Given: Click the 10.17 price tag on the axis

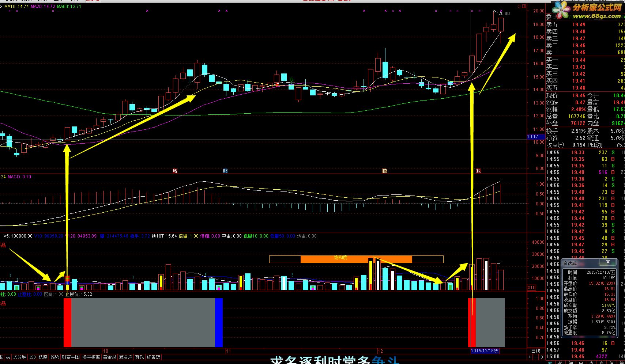Looking at the screenshot, I should click(536, 137).
